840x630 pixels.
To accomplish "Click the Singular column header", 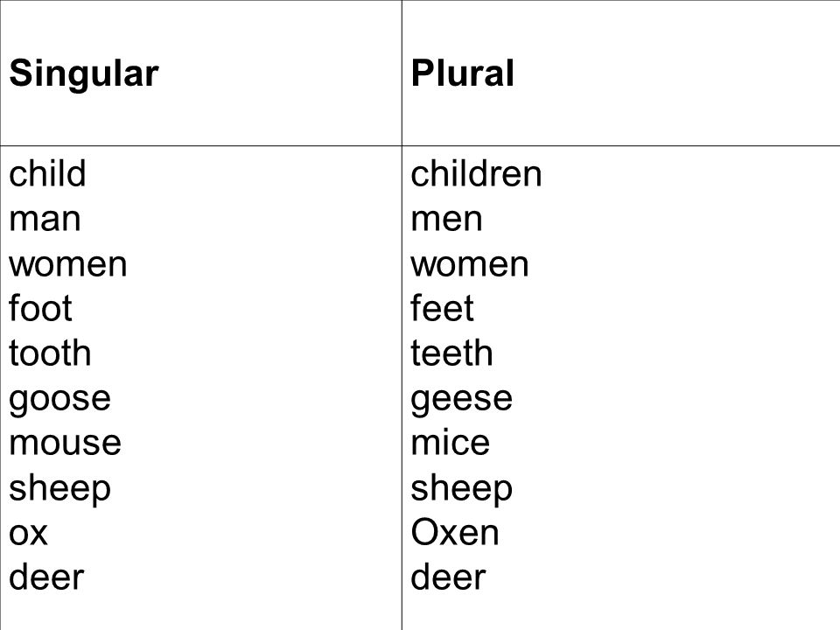I will (x=84, y=74).
